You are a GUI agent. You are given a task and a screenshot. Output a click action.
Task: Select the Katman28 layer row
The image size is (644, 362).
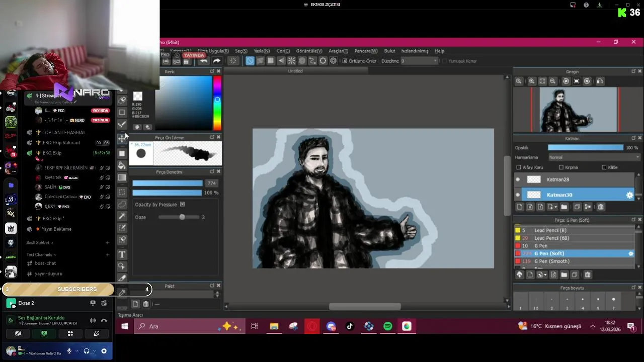574,179
